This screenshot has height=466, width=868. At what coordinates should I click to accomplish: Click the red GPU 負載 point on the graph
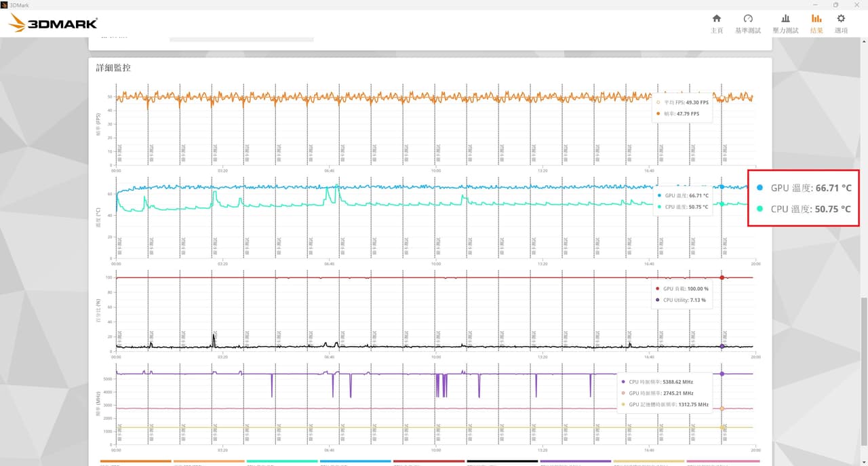coord(722,277)
